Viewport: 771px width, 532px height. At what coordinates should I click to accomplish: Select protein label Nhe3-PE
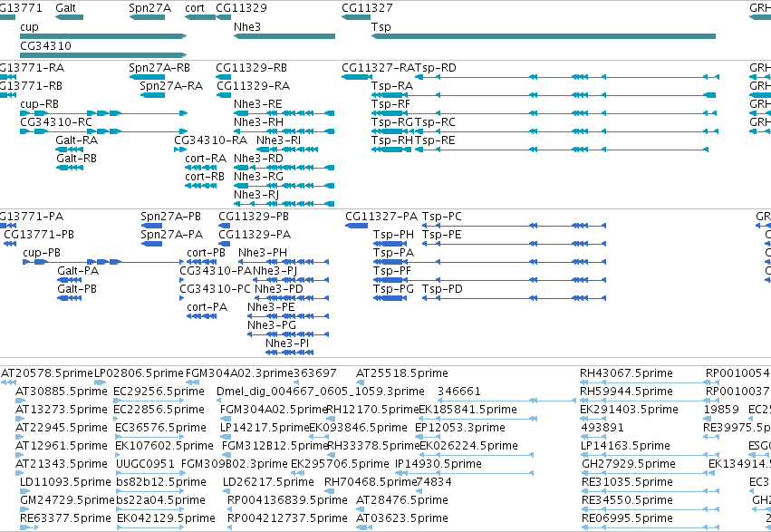coord(271,307)
